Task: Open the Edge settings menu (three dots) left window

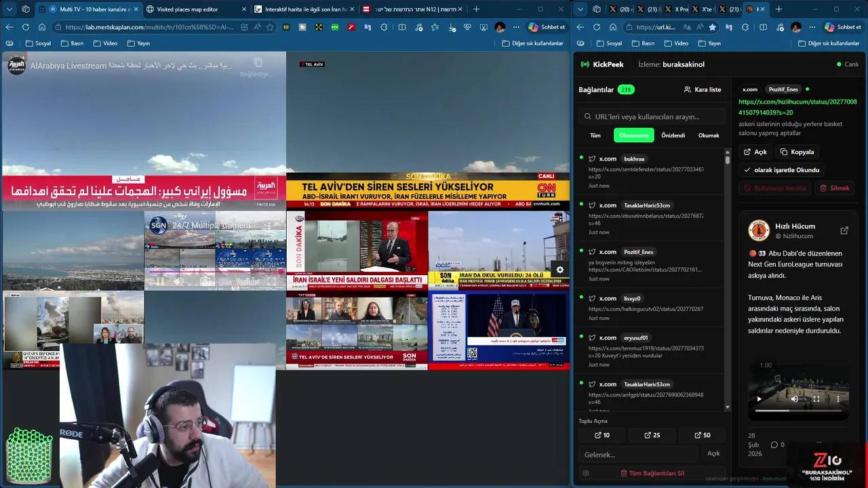Action: click(x=516, y=27)
